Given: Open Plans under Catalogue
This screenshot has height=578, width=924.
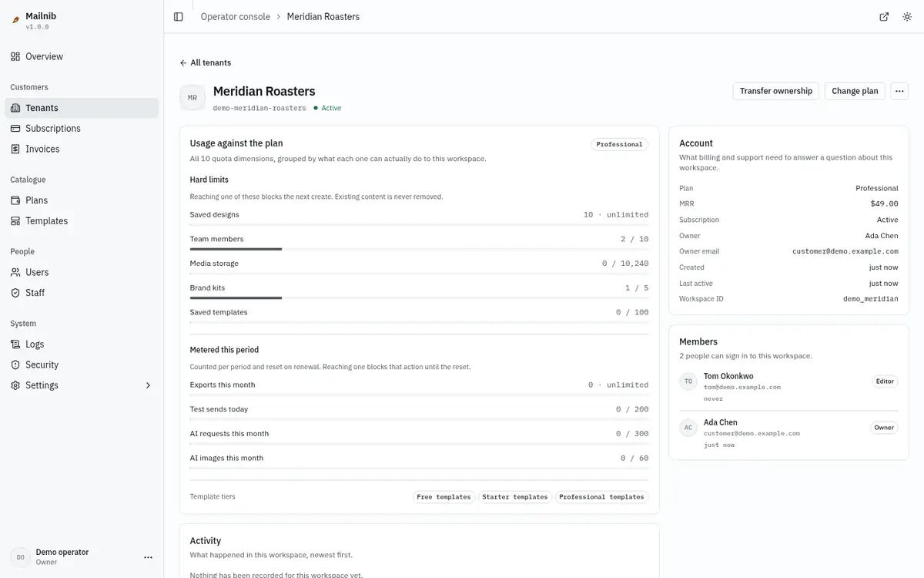Looking at the screenshot, I should (82, 200).
